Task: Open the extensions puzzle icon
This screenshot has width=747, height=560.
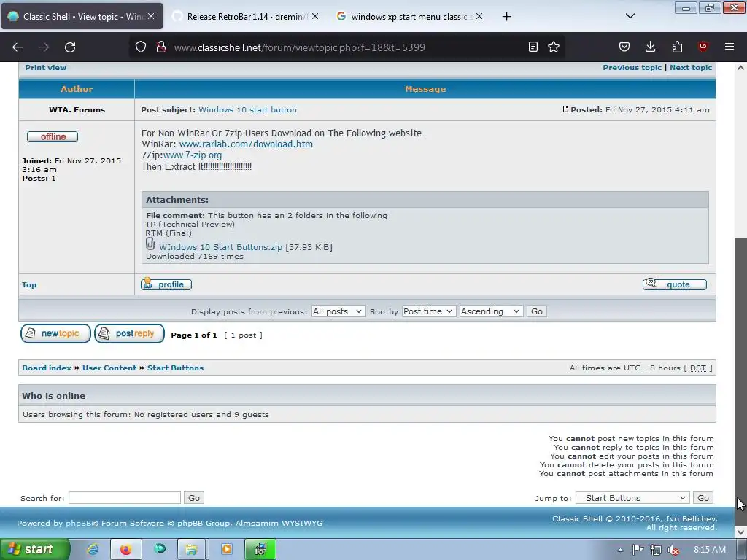Action: 677,47
